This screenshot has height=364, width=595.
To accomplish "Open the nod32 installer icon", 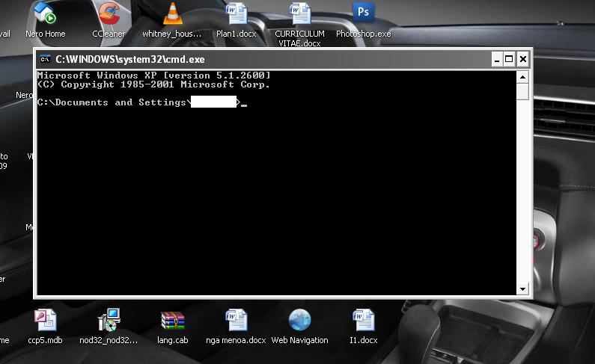I will click(109, 321).
